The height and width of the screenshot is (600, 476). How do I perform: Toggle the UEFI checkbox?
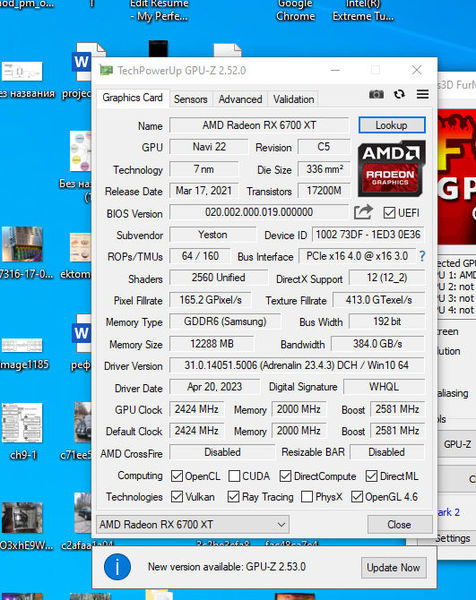(389, 213)
